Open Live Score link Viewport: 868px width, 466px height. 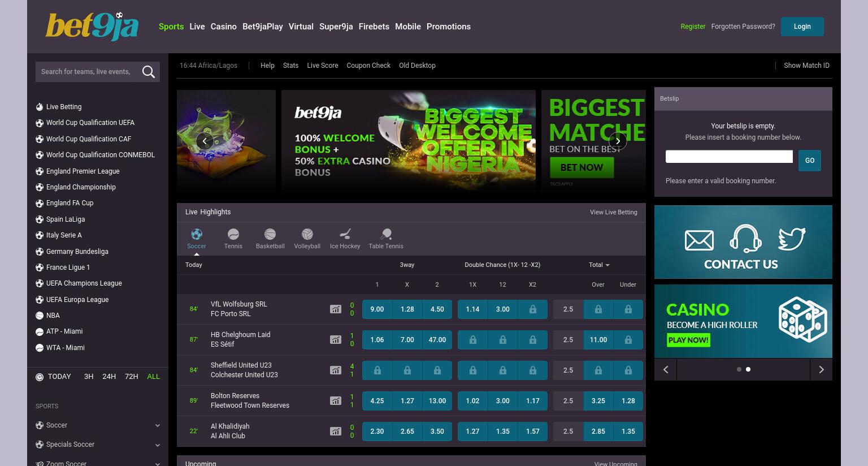pyautogui.click(x=323, y=66)
